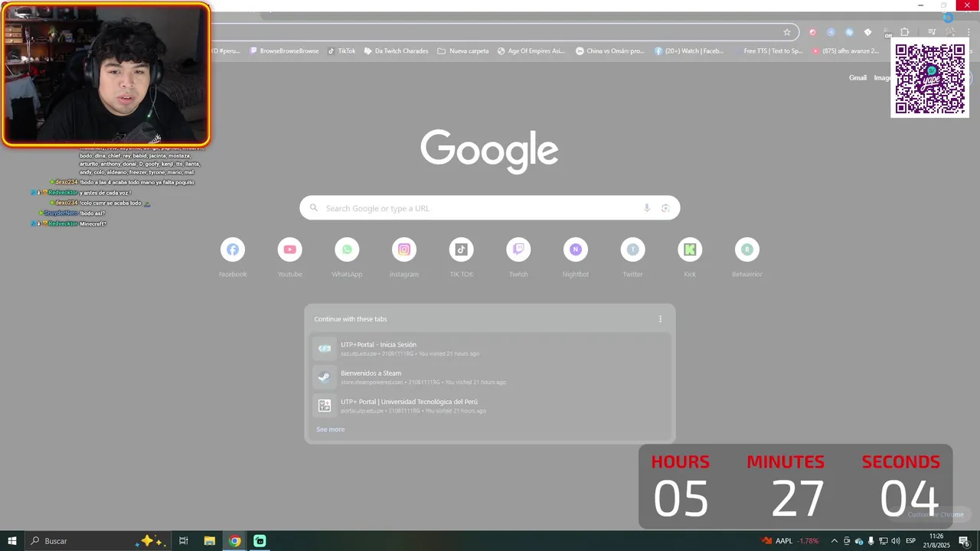Open Chrome three-dot menu
The height and width of the screenshot is (551, 980).
point(969,32)
